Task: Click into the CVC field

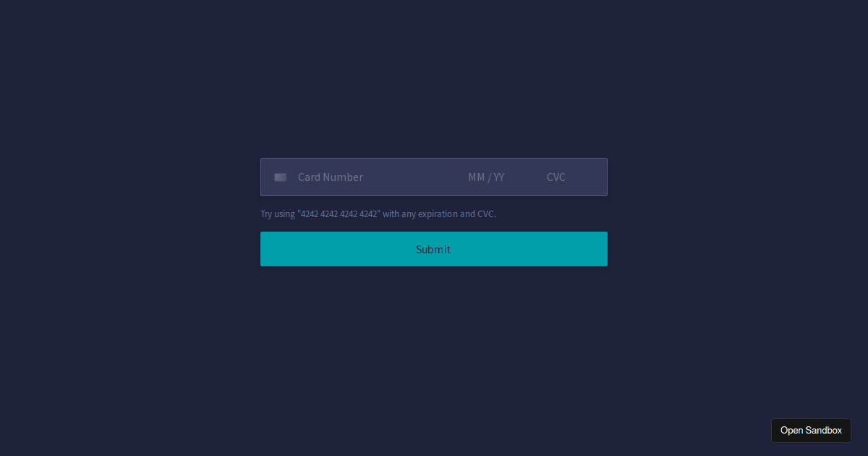Action: [x=568, y=177]
